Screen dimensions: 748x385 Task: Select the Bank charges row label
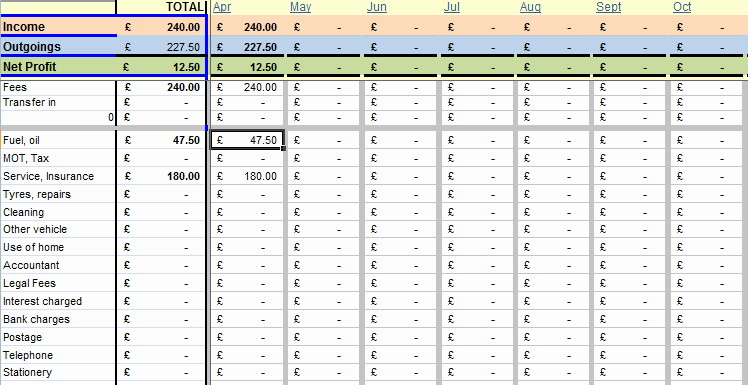pyautogui.click(x=58, y=319)
